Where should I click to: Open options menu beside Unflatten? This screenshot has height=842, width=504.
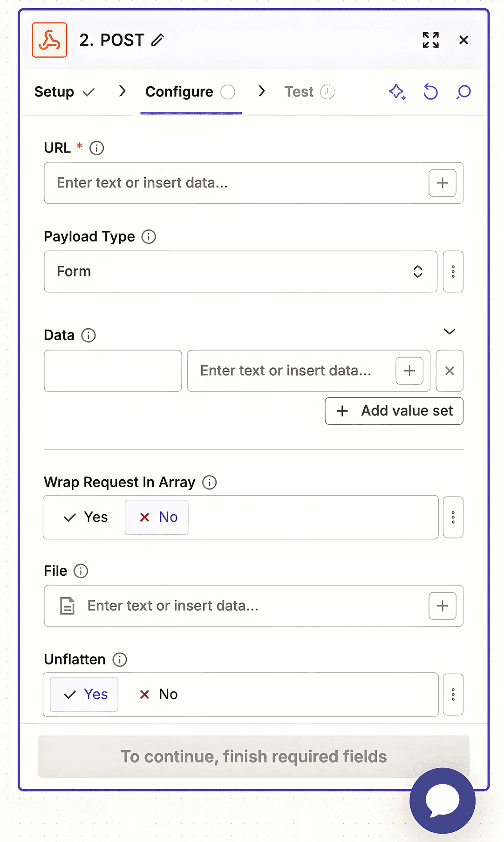453,694
